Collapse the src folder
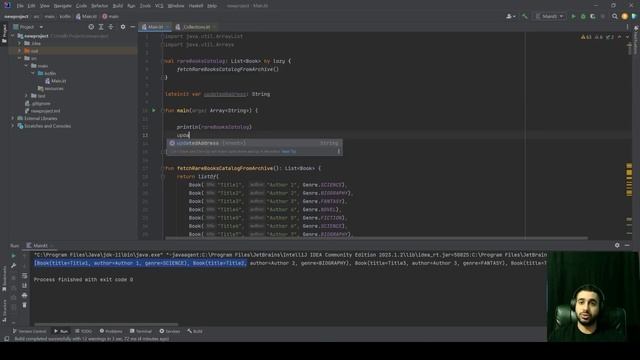 [20, 58]
